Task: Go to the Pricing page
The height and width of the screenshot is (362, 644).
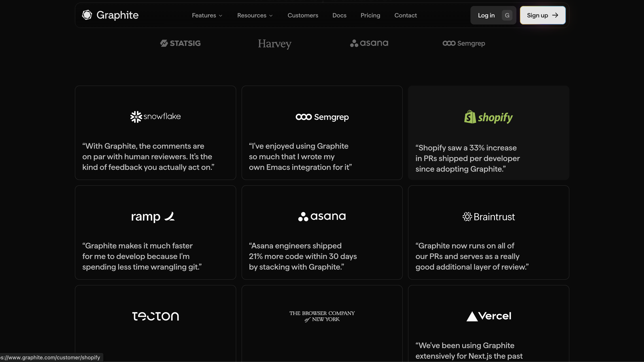Action: 370,15
